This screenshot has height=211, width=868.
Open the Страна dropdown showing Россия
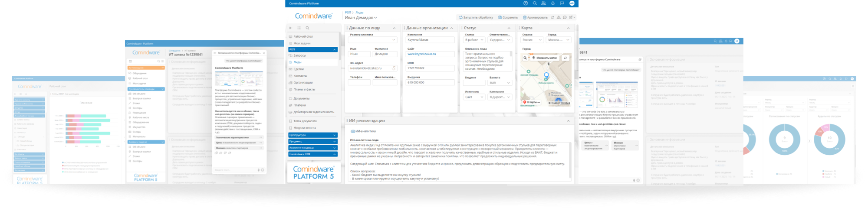click(532, 40)
